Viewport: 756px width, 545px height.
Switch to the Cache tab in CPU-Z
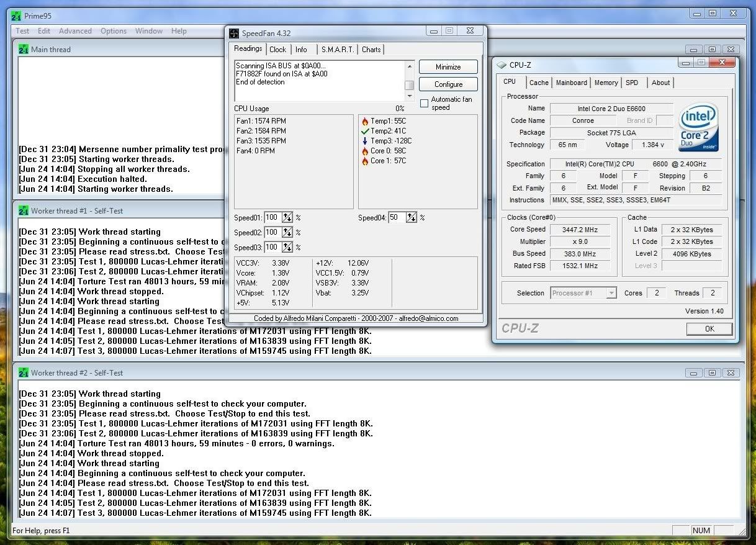(x=539, y=83)
